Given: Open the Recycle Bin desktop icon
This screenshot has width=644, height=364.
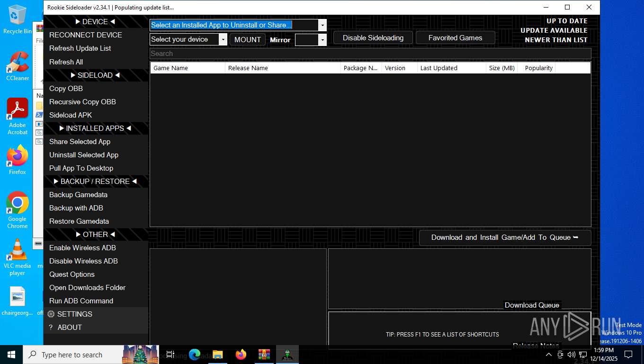Looking at the screenshot, I should coord(18,19).
